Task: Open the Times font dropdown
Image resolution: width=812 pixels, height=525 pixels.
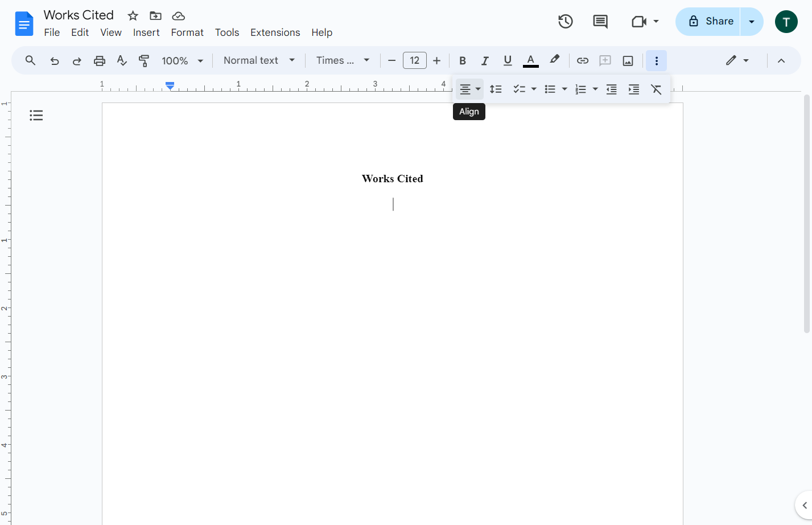Action: click(x=343, y=60)
